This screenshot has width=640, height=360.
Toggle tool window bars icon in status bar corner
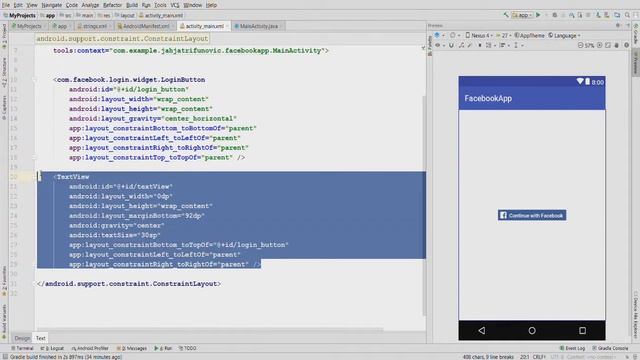pos(5,357)
